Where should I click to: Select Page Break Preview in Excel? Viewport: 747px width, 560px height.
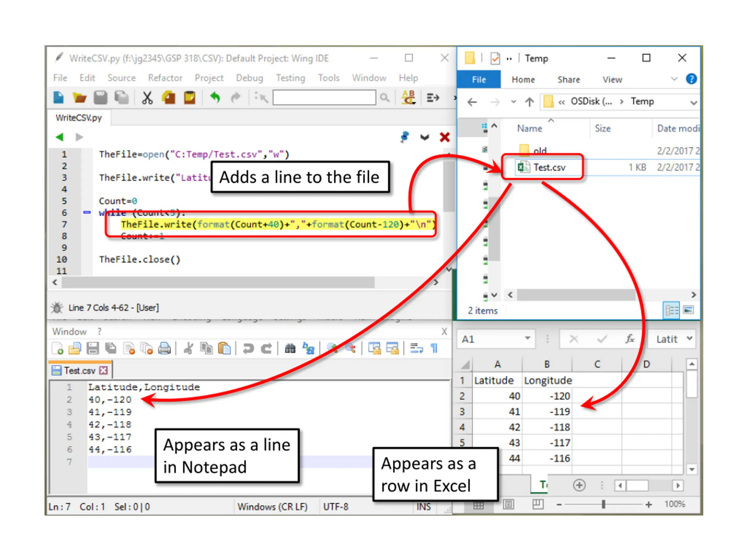point(537,504)
